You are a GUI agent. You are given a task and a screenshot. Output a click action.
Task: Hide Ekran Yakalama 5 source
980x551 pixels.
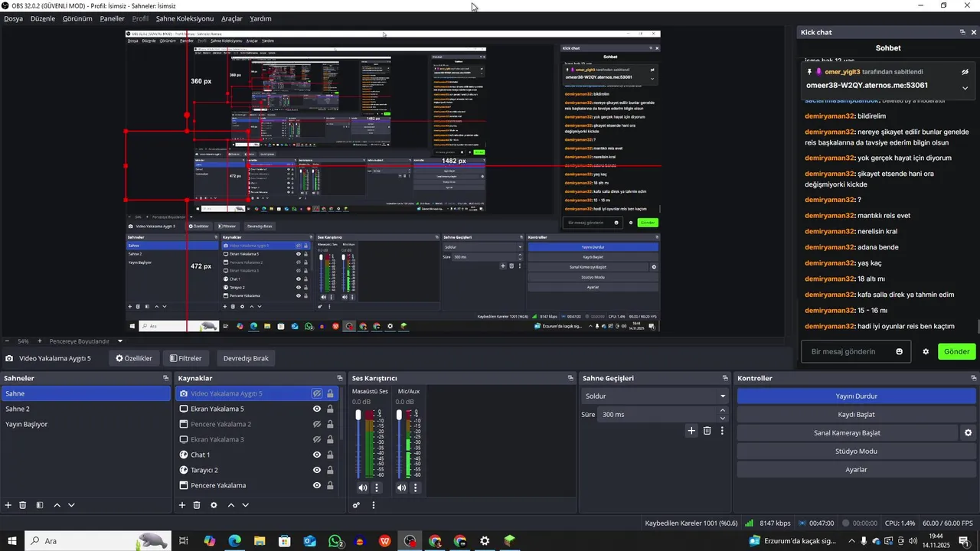pyautogui.click(x=317, y=409)
